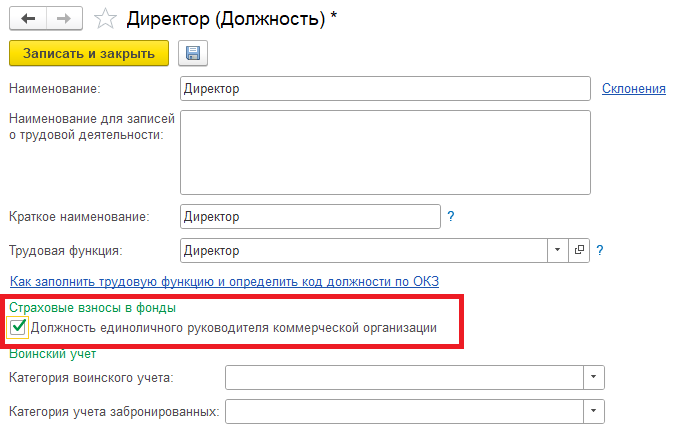
Task: Open help next to Трудовая функция
Action: pyautogui.click(x=601, y=250)
